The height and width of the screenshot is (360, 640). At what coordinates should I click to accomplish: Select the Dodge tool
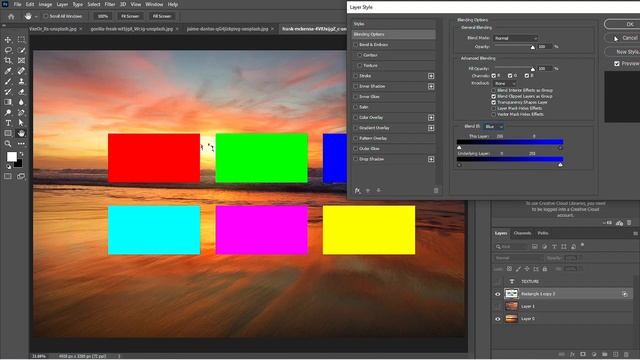coord(8,112)
